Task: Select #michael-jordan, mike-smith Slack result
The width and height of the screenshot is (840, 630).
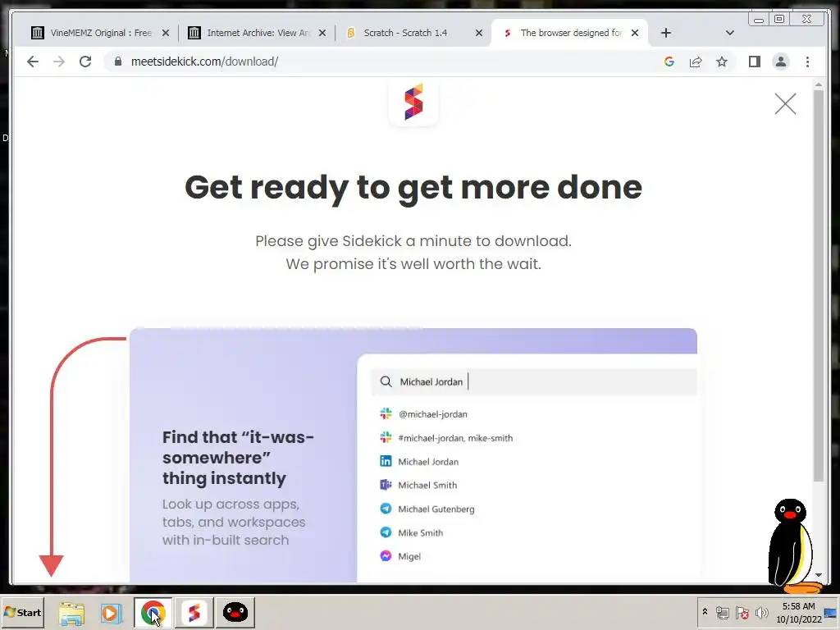Action: (x=447, y=438)
